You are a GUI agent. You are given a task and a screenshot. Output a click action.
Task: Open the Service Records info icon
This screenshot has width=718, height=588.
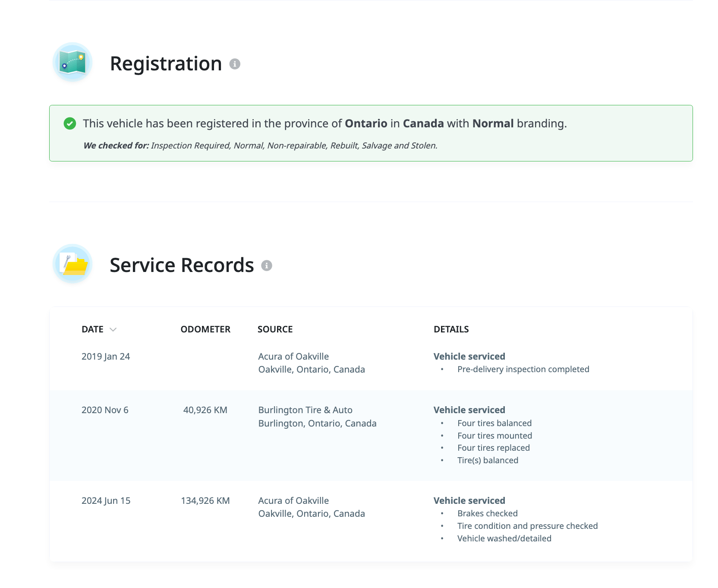(x=267, y=266)
